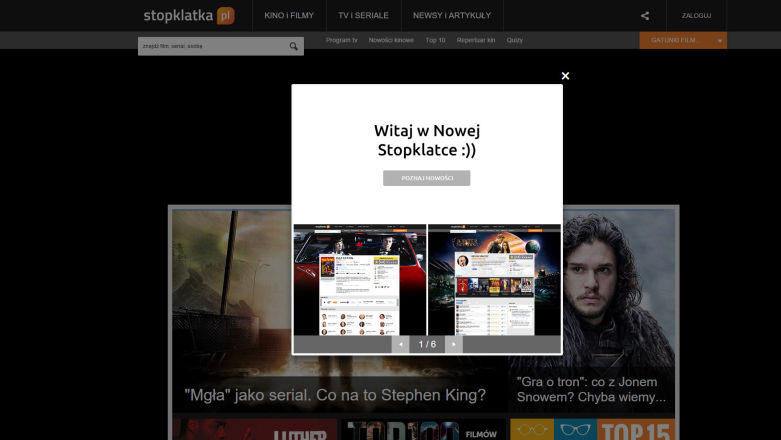Click right preview screenshot with planets
This screenshot has width=781, height=440.
(x=494, y=280)
